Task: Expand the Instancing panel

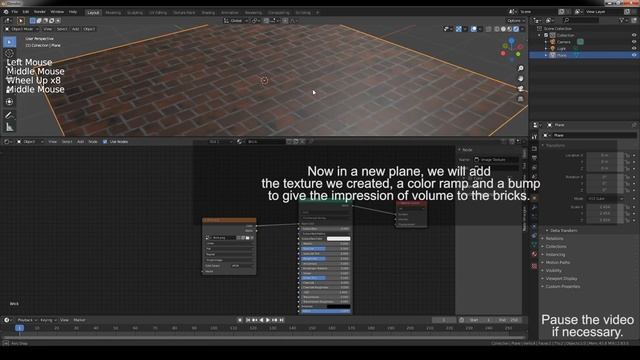Action: [556, 254]
